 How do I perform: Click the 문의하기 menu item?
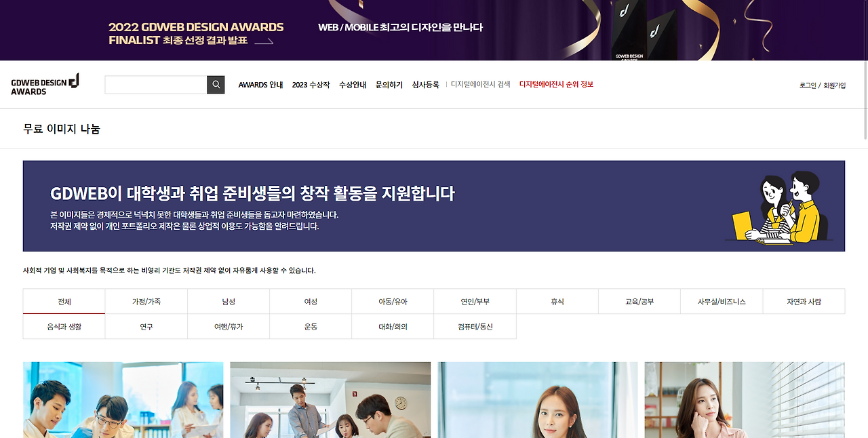tap(387, 84)
